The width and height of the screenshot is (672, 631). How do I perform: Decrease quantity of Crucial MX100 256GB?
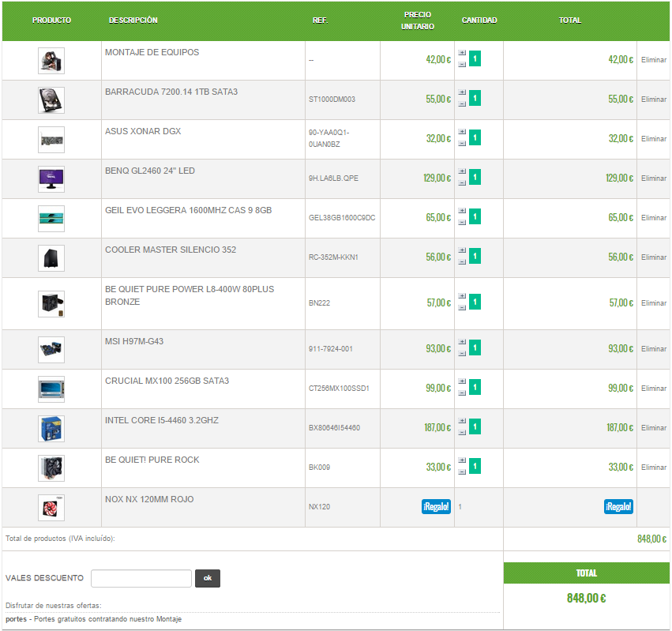coord(462,392)
